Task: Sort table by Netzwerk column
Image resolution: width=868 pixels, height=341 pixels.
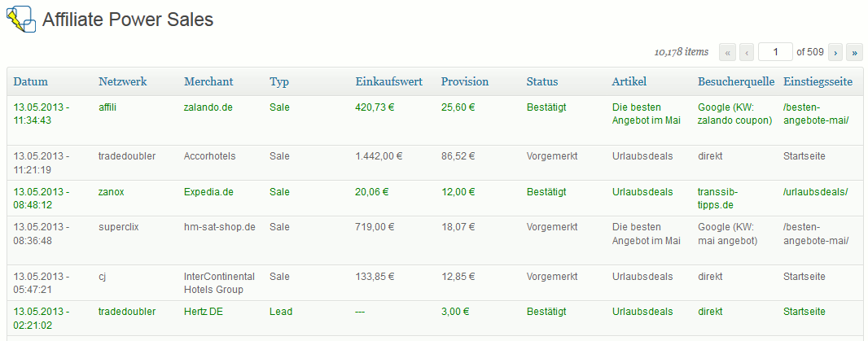Action: click(122, 81)
